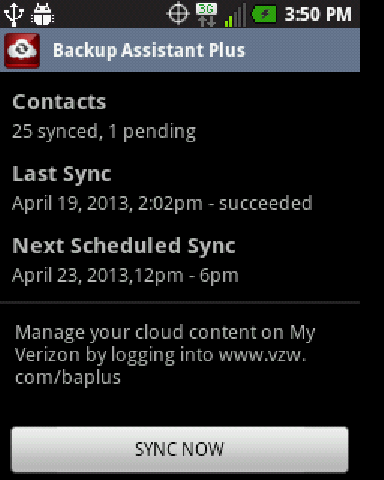The image size is (384, 480).
Task: Tap the April 23 scheduled sync time
Action: 125,276
